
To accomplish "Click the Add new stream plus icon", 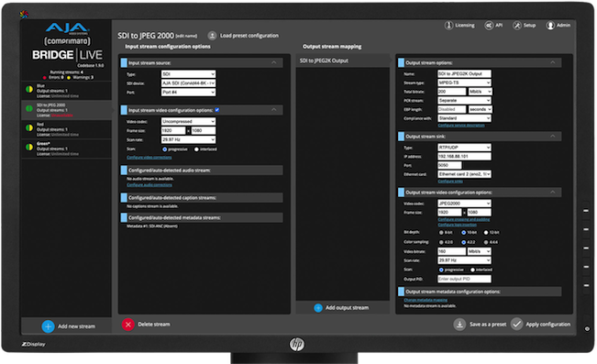I will tap(48, 326).
